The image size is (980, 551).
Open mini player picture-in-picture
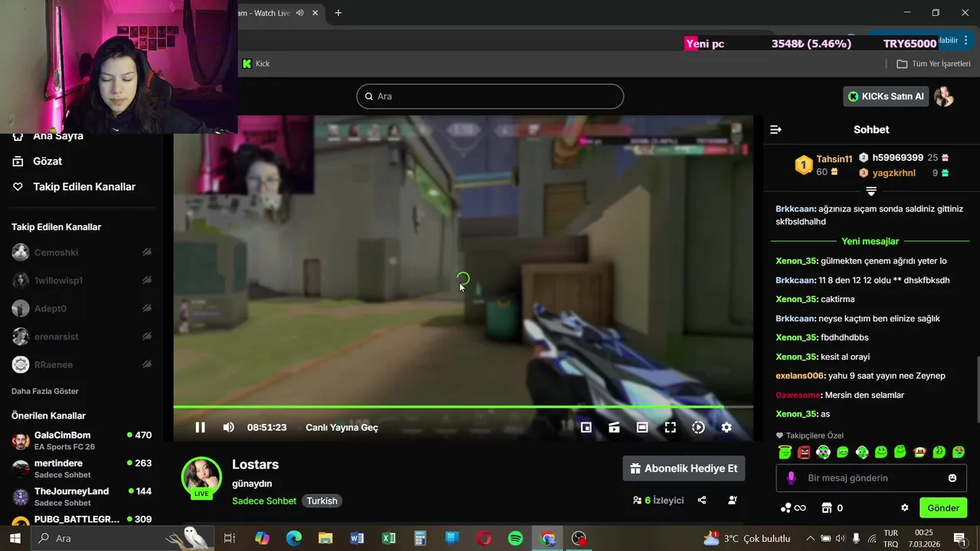click(x=586, y=428)
